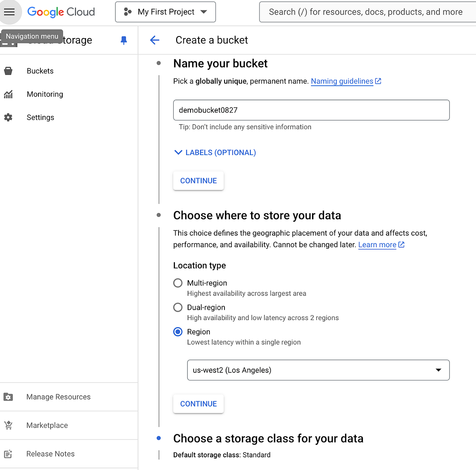Open the Learn more link

377,245
